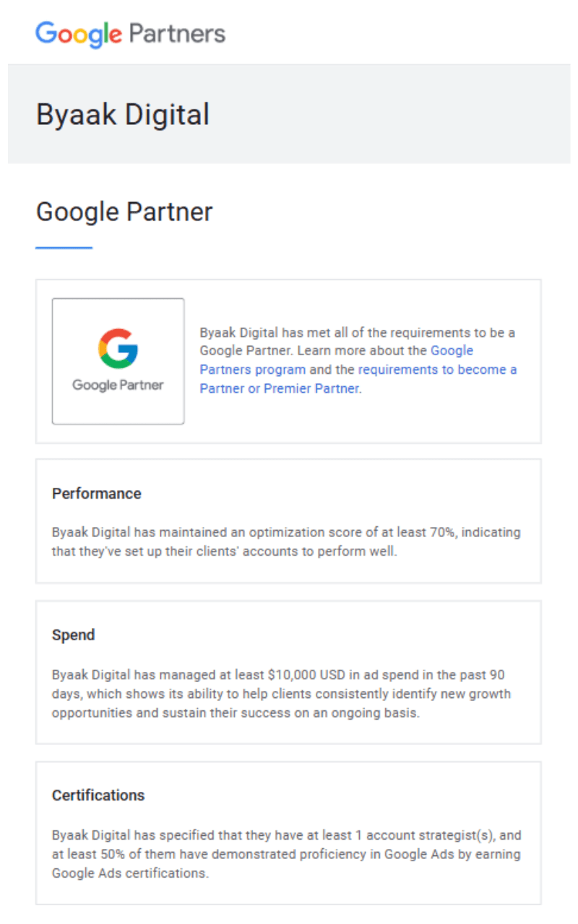Click the gray Byaak Digital banner
Screen dimensions: 578x924
pyautogui.click(x=289, y=114)
